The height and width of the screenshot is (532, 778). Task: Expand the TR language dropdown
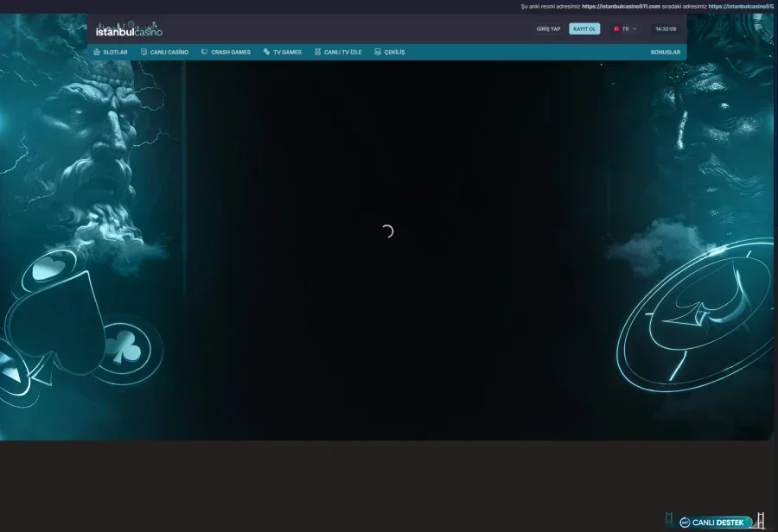click(x=625, y=28)
